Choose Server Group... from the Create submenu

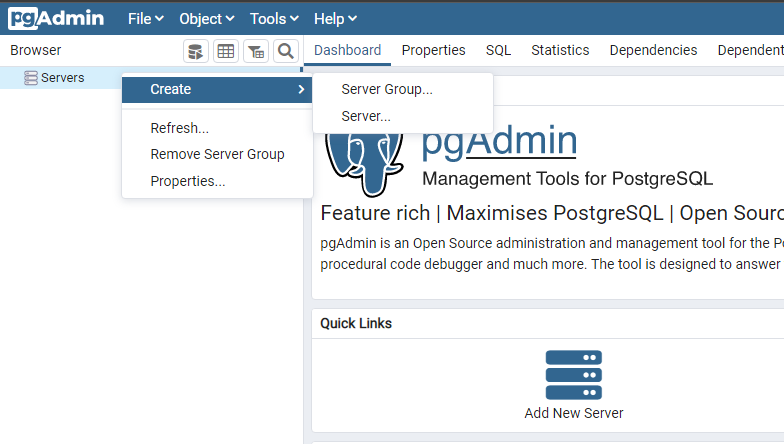pos(387,89)
